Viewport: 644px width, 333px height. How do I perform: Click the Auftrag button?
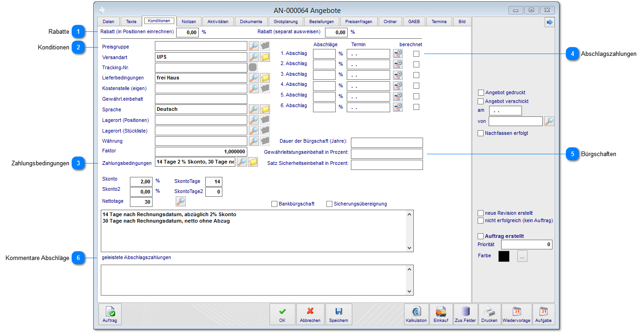click(110, 315)
